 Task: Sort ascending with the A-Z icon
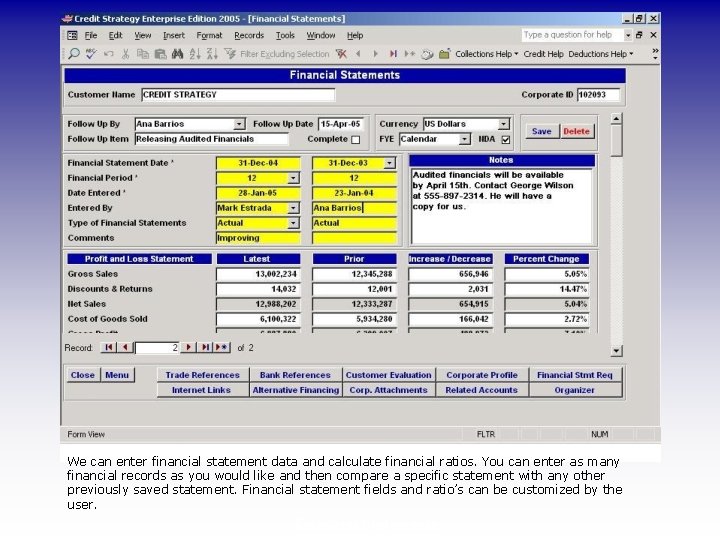(195, 54)
